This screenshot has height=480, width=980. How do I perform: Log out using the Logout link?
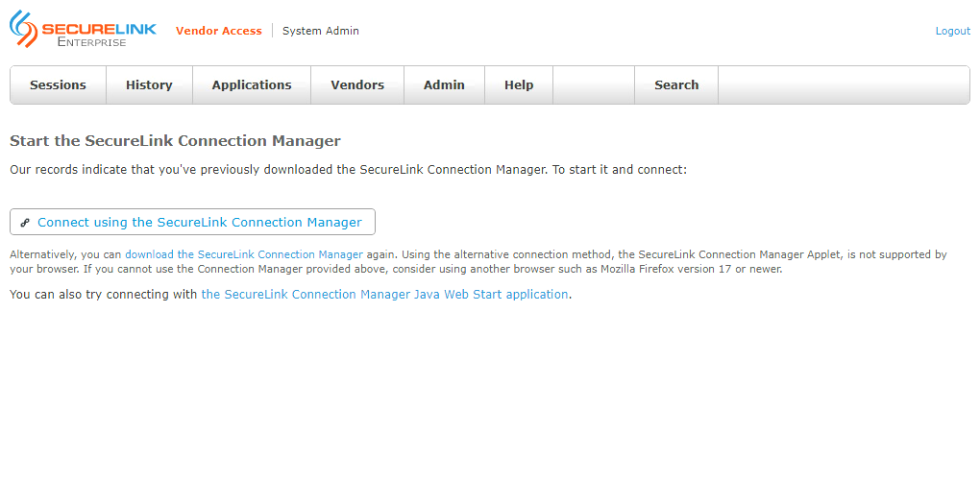tap(952, 31)
